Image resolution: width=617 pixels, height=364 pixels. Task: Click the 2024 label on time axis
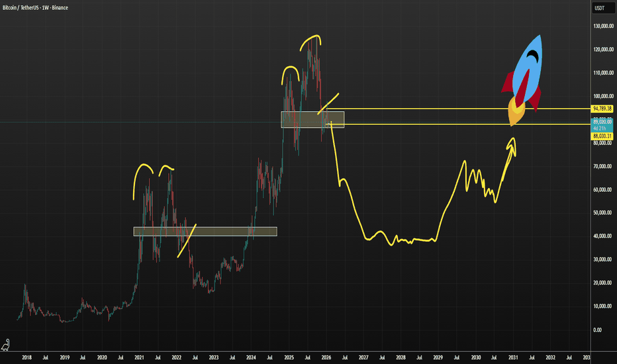(252, 357)
